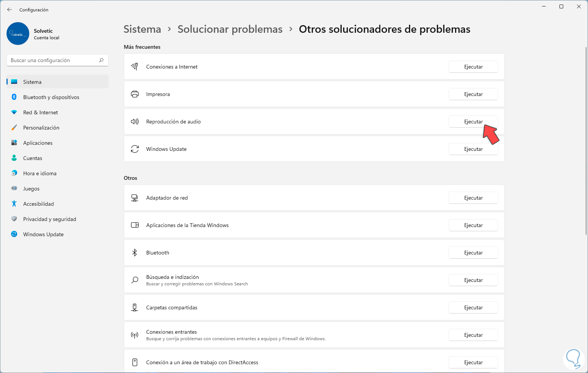Click the Personalización paintbrush icon
588x373 pixels.
click(14, 128)
